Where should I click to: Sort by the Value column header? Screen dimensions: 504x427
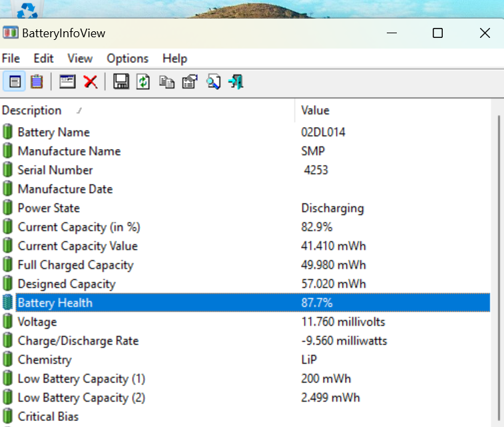[x=393, y=110]
